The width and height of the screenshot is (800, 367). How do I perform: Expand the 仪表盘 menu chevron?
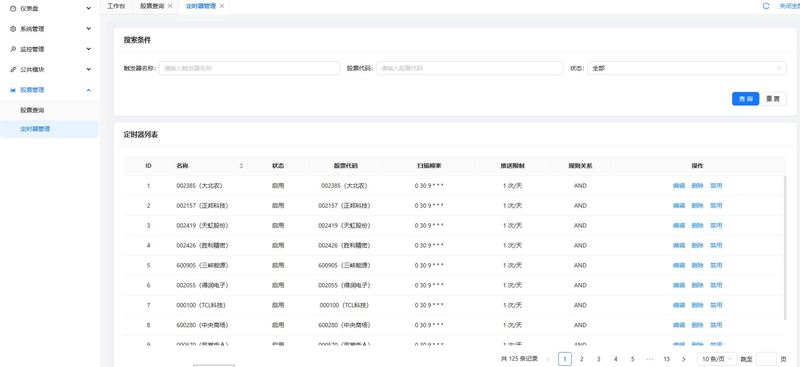click(89, 8)
